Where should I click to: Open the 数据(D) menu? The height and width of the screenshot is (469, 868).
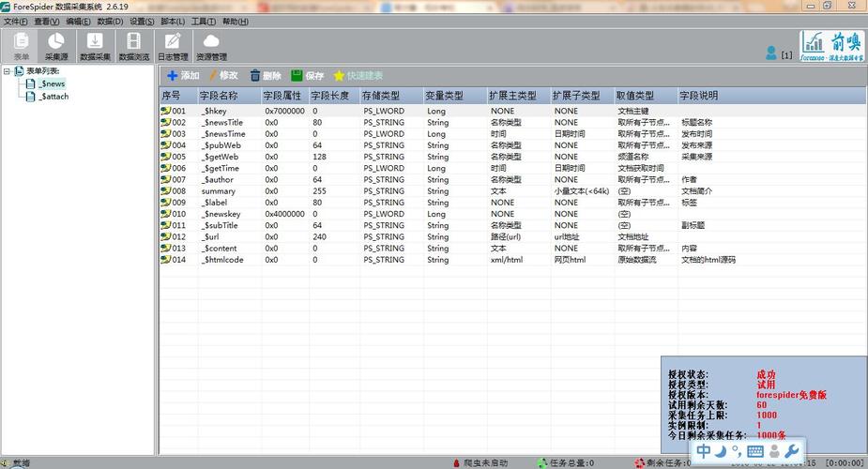(x=110, y=22)
